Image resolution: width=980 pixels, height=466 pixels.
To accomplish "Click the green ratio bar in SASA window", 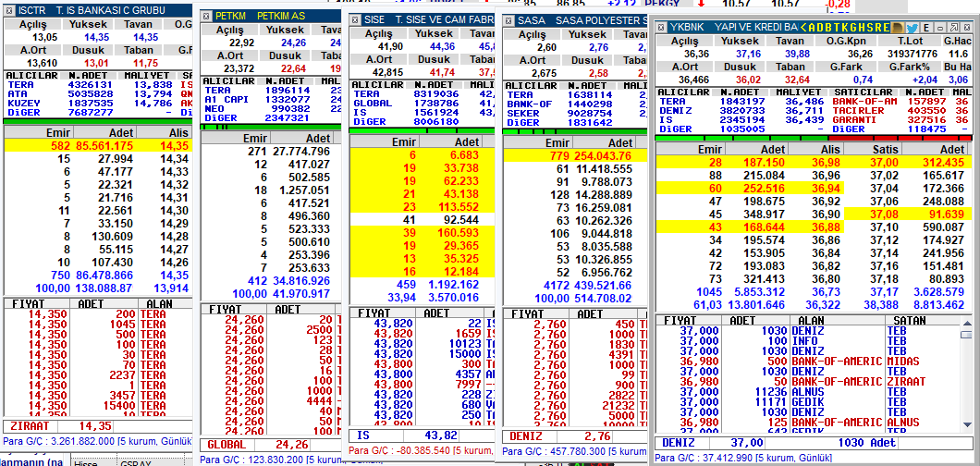I will 575,132.
